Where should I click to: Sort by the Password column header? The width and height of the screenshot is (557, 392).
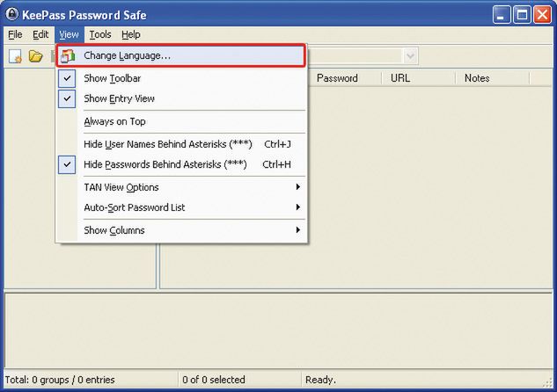point(337,78)
